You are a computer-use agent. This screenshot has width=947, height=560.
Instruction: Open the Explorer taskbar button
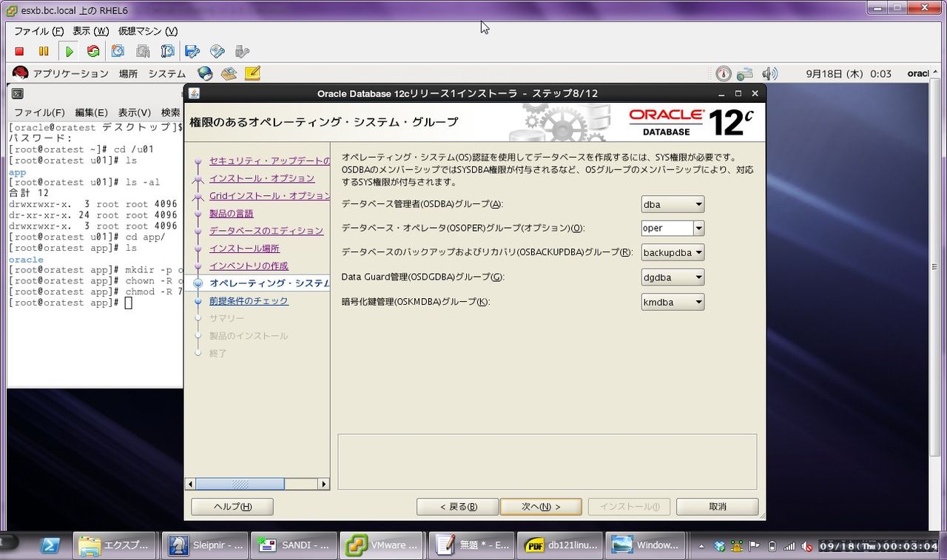pyautogui.click(x=114, y=545)
